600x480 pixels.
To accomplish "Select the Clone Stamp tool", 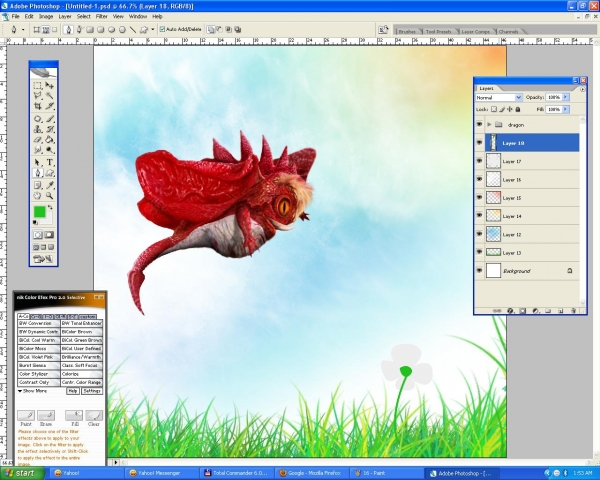I will click(38, 129).
